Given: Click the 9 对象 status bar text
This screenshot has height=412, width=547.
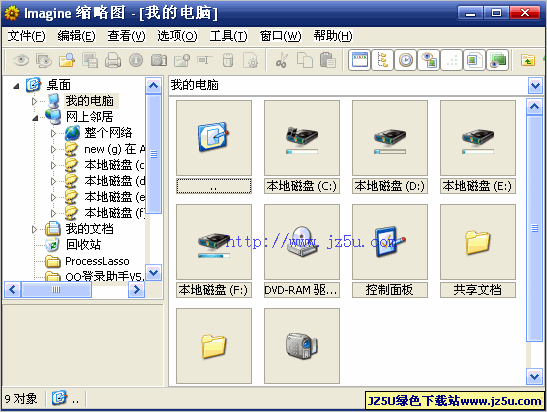Looking at the screenshot, I should pyautogui.click(x=21, y=398).
